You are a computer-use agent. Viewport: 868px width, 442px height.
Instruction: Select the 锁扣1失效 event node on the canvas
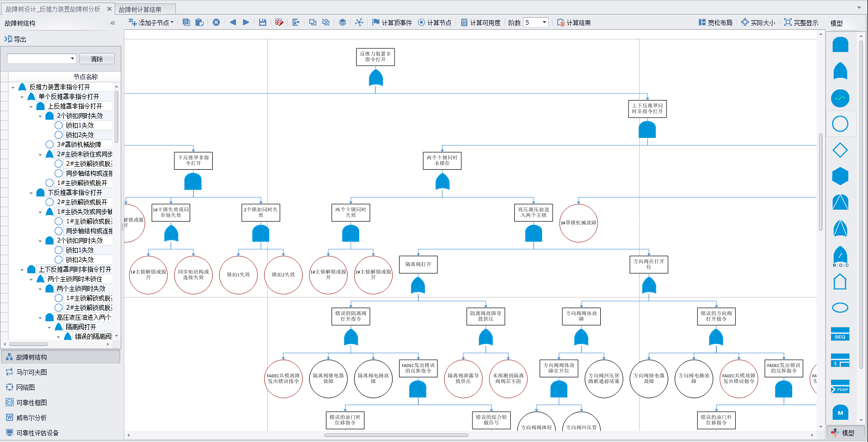(x=238, y=275)
